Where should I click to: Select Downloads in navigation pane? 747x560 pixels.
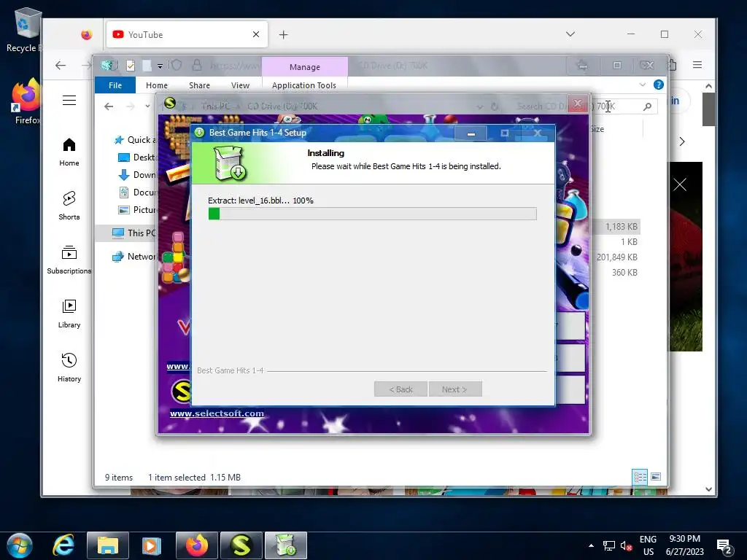(136, 175)
